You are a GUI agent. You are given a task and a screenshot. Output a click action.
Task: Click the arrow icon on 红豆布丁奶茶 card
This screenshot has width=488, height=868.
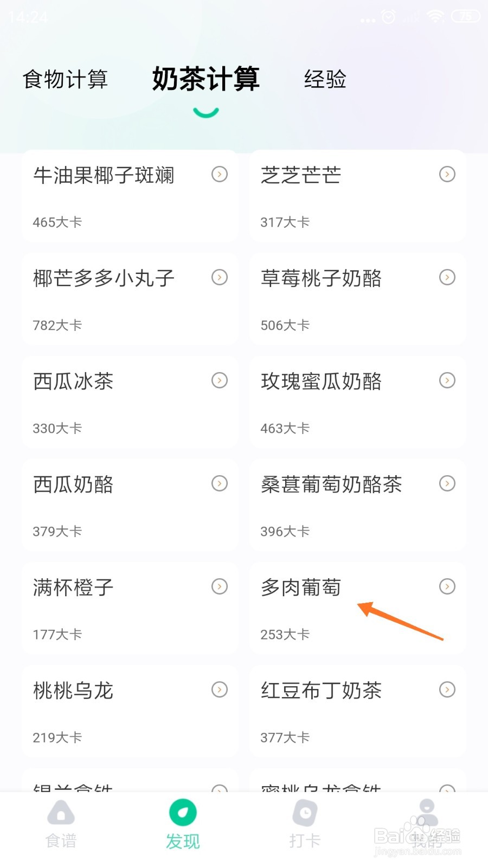coord(447,690)
